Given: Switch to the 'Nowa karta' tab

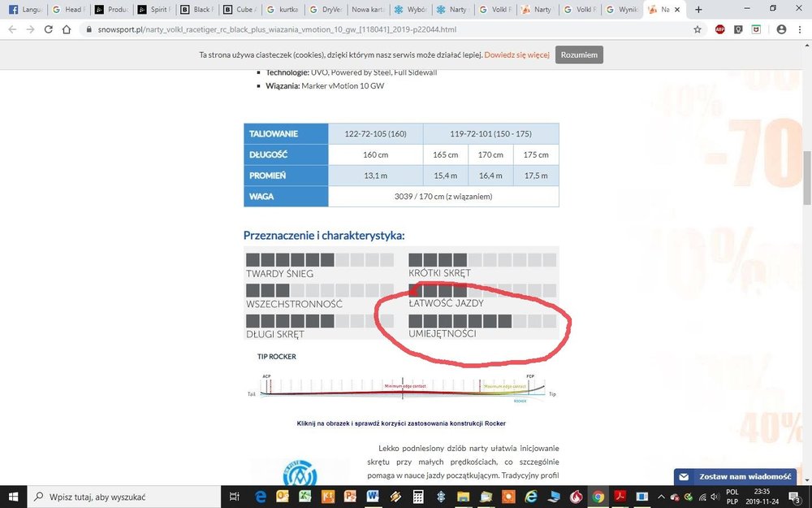Looking at the screenshot, I should (368, 9).
